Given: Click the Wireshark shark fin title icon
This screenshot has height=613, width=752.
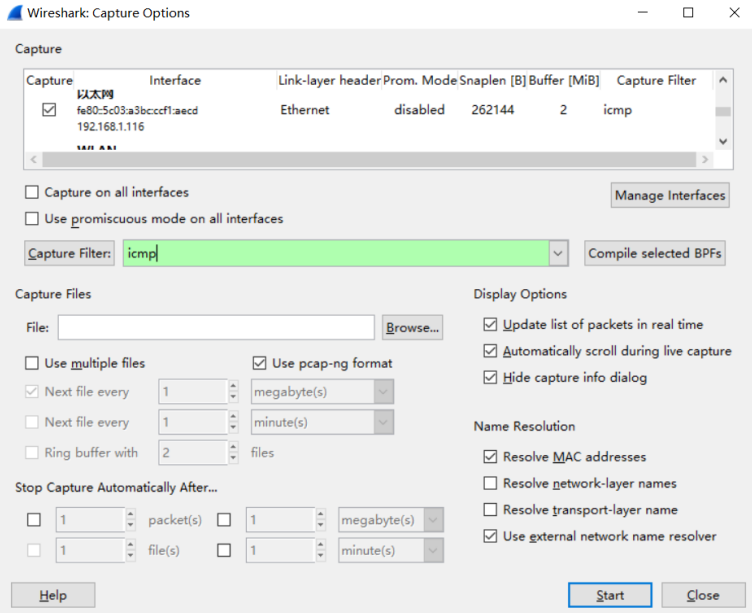Looking at the screenshot, I should point(14,12).
